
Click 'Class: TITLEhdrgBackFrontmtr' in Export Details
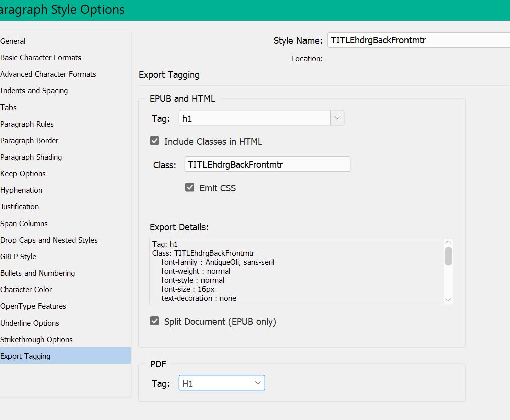203,253
